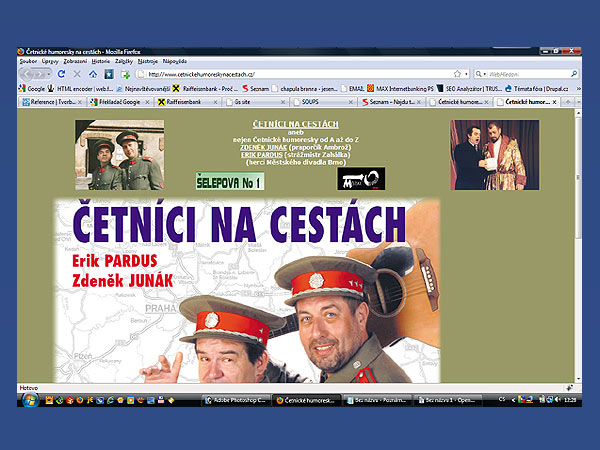Image resolution: width=600 pixels, height=450 pixels.
Task: Close the Překladač Google tab
Action: coord(147,102)
